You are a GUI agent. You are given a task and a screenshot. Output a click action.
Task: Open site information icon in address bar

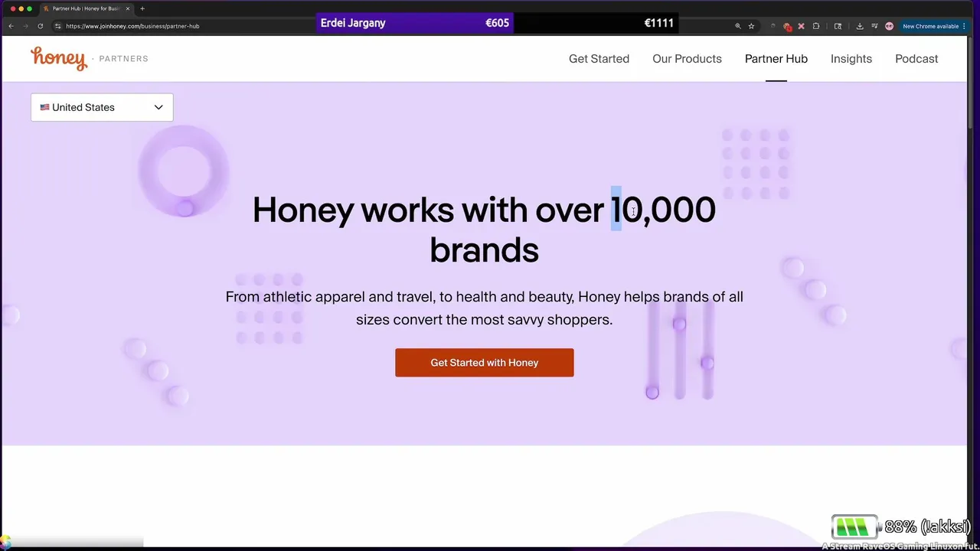point(57,26)
